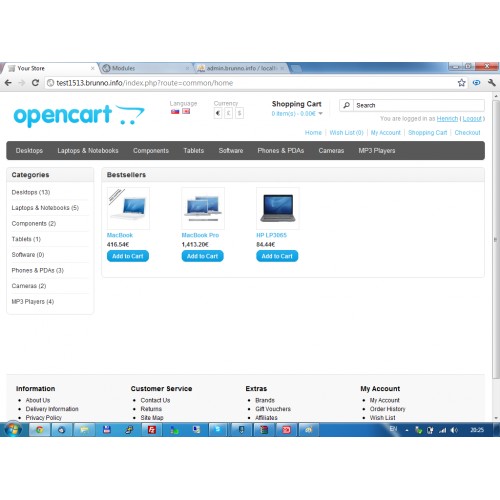This screenshot has height=500, width=500.
Task: Open MP3 Players (4) sidebar category
Action: point(33,302)
